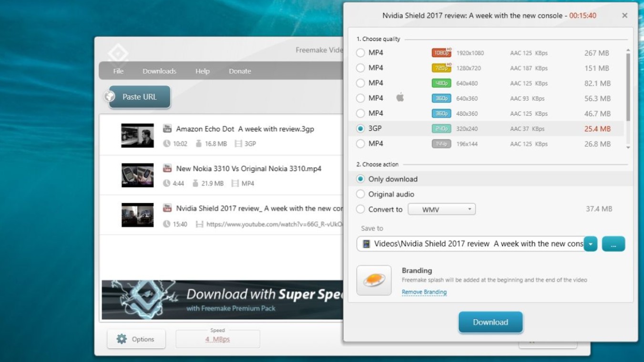Select MP4 640x480 quality option
The width and height of the screenshot is (644, 362).
360,83
